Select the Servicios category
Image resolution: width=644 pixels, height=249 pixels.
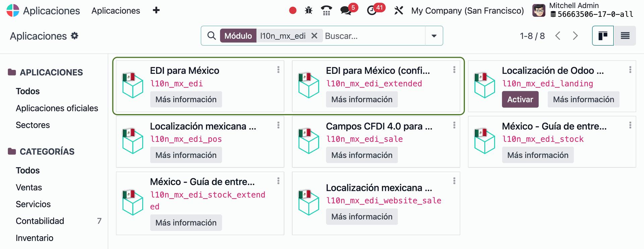tap(33, 204)
